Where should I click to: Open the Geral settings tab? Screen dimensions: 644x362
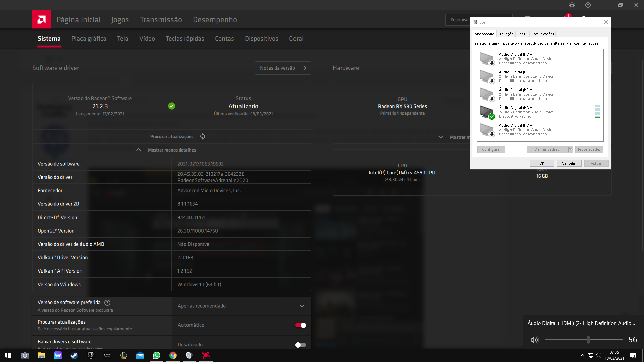[296, 39]
